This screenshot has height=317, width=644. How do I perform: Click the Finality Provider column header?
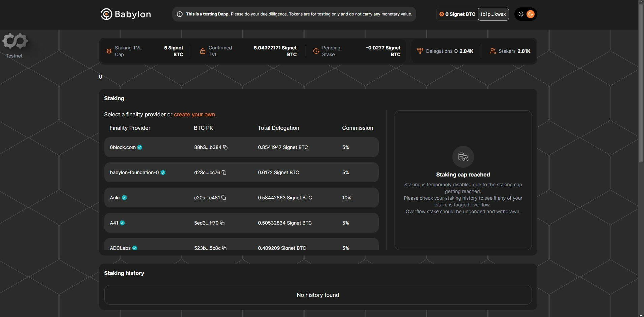click(130, 128)
